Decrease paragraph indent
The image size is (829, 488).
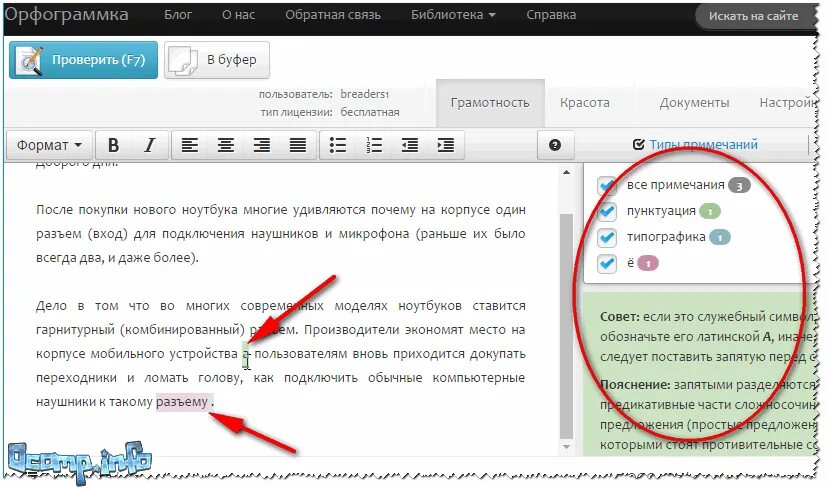click(x=410, y=145)
